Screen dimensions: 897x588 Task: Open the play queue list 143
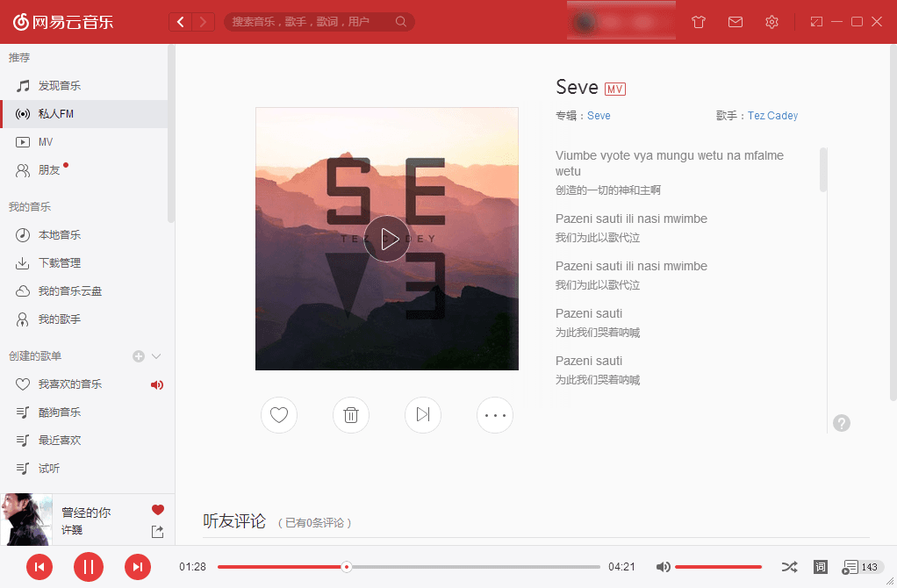pyautogui.click(x=863, y=567)
